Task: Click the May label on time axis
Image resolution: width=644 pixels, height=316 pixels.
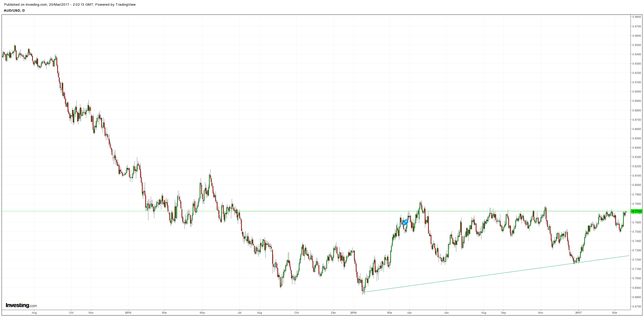Action: click(202, 313)
